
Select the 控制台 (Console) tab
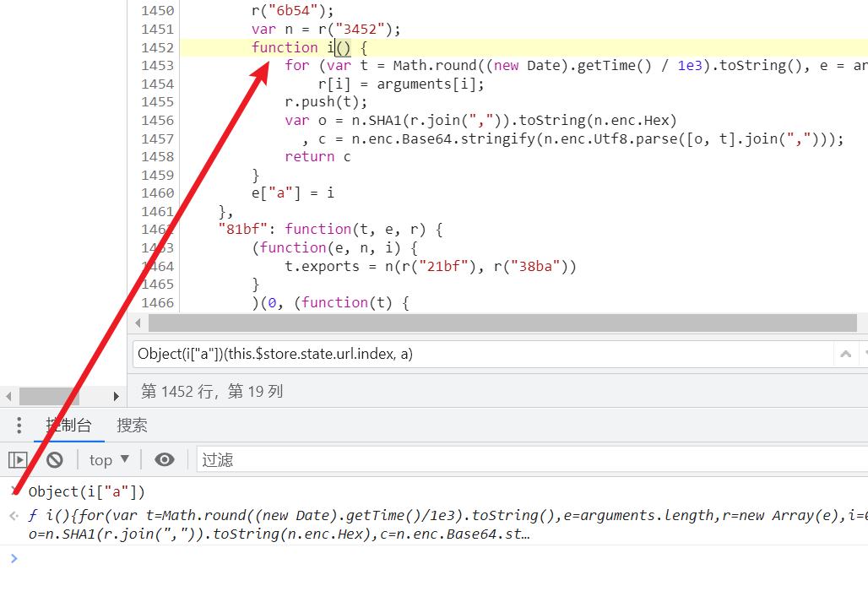(x=68, y=426)
